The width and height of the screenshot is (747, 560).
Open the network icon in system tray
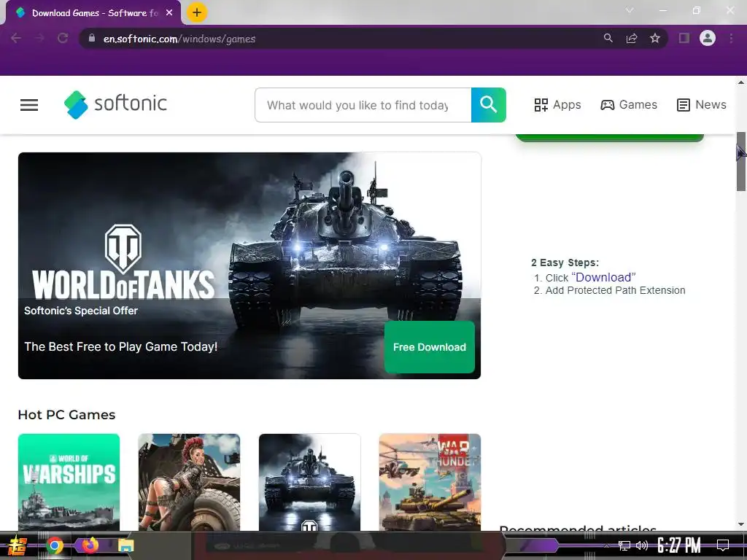click(x=624, y=545)
